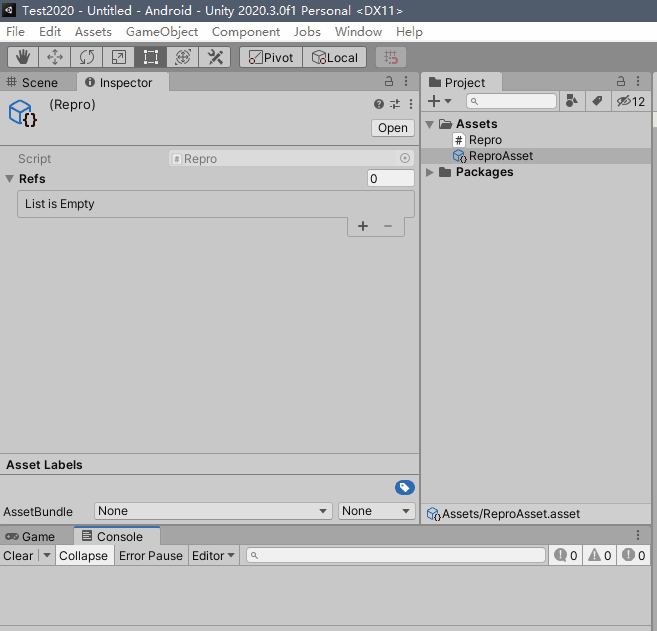The height and width of the screenshot is (631, 657).
Task: Select the Scale tool
Action: coord(119,57)
